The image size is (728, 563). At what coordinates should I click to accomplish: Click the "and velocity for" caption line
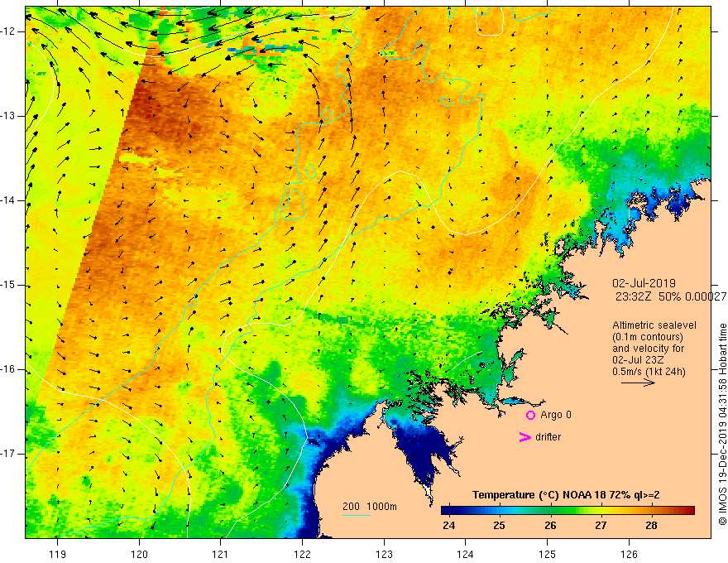click(x=648, y=349)
